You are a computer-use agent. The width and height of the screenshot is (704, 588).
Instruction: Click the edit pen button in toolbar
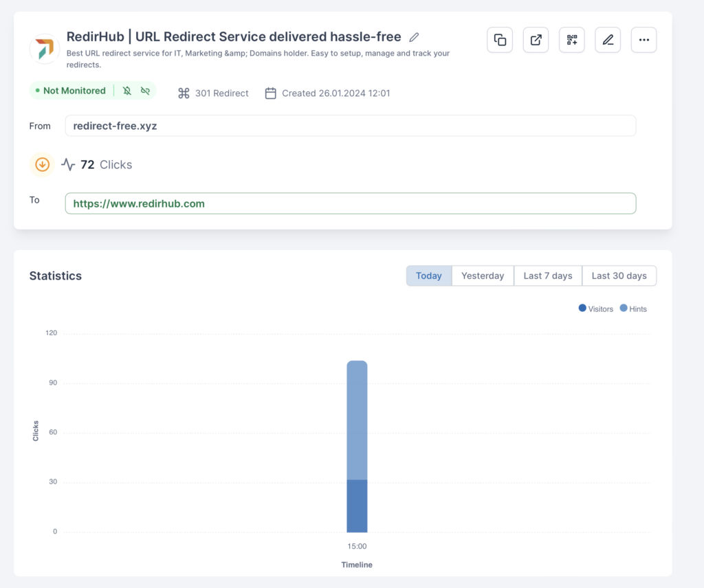(x=608, y=40)
